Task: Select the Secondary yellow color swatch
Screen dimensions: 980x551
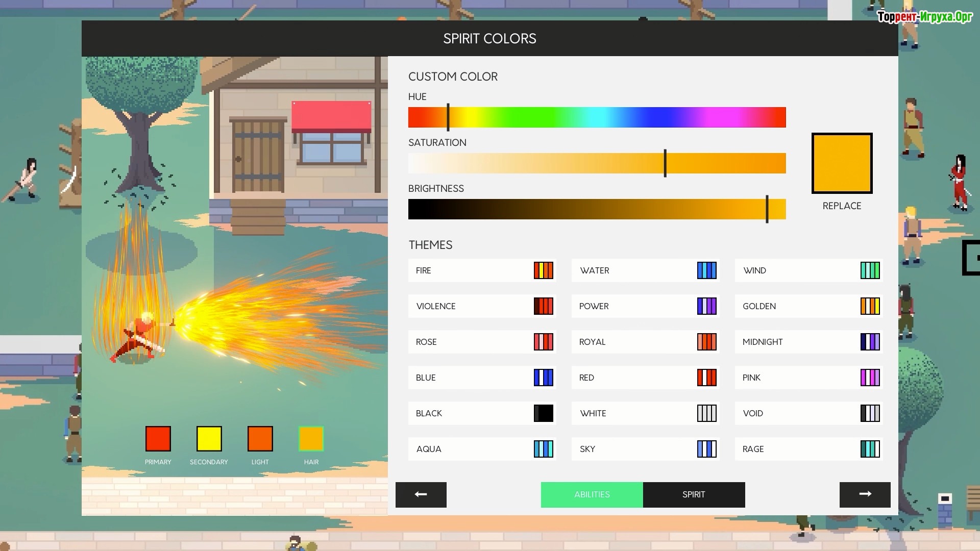Action: [209, 439]
